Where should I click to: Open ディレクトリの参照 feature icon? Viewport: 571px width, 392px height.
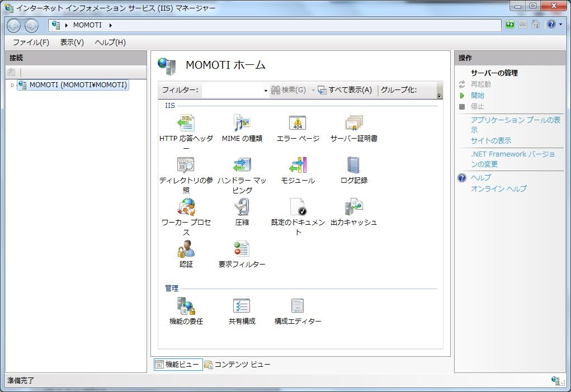[186, 165]
